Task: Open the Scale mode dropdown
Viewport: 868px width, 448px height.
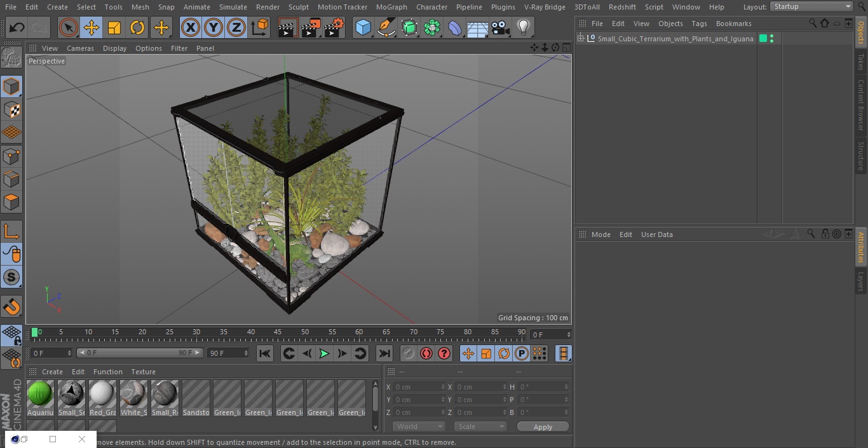Action: coord(480,426)
